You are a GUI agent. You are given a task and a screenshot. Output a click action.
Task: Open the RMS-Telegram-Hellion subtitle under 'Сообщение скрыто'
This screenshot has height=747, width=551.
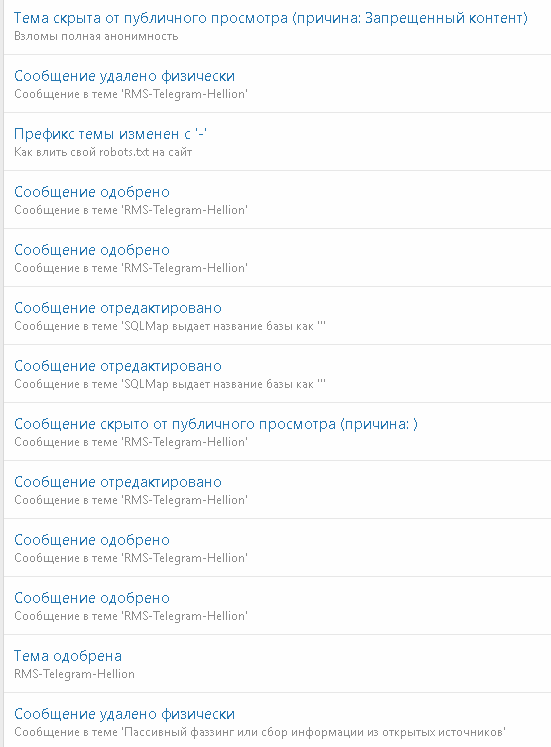tap(131, 442)
